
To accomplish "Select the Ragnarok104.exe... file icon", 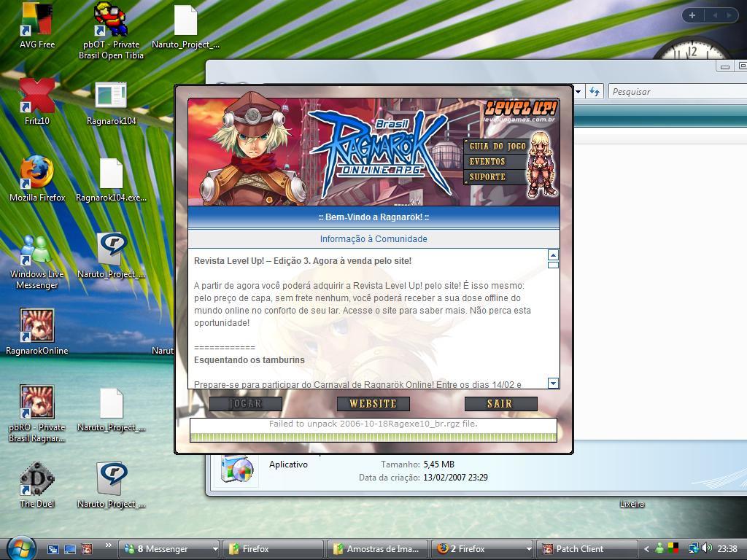I will (x=111, y=179).
